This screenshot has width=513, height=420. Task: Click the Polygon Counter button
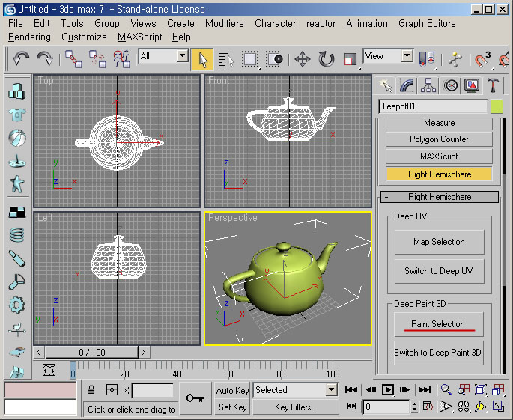439,139
